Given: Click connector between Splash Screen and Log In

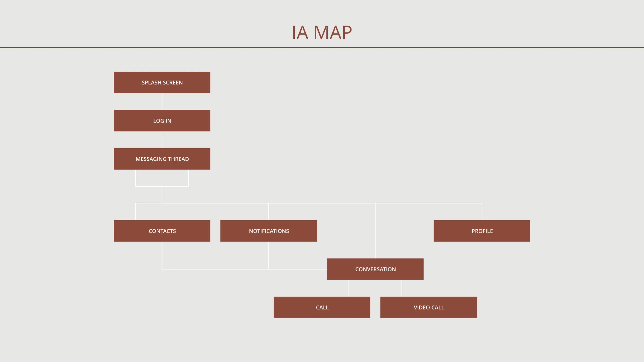Looking at the screenshot, I should (x=162, y=101).
